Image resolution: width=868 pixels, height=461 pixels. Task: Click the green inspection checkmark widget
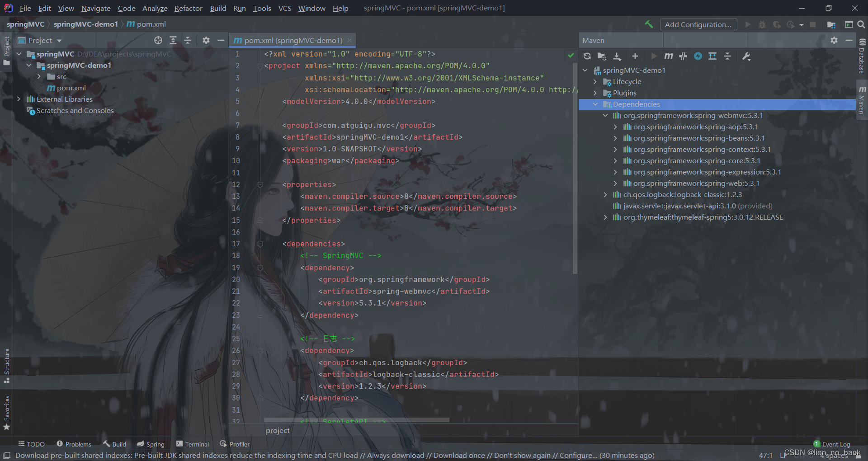[571, 55]
